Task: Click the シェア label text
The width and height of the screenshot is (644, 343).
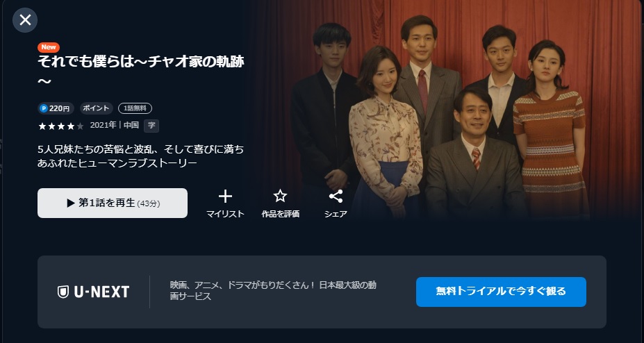Action: point(336,214)
